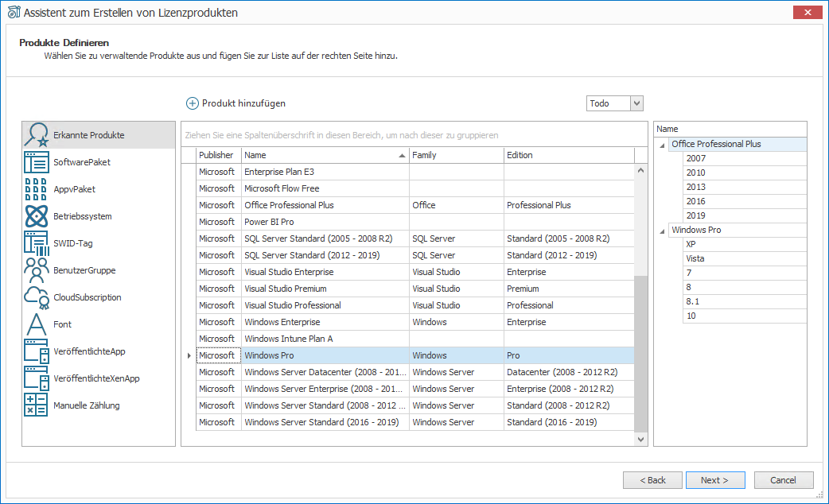Click the row indicator arrow for Windows Pro
Viewport: 829px width, 504px height.
click(189, 355)
